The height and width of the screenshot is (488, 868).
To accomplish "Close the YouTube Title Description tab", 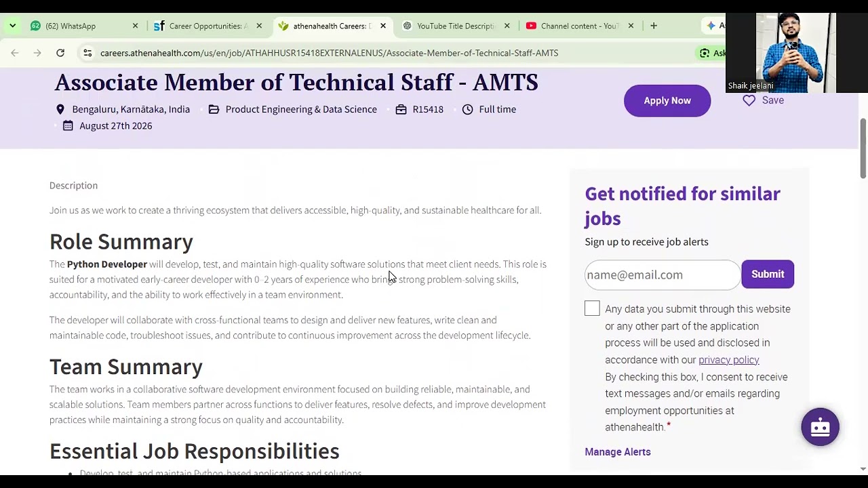I will coord(507,26).
